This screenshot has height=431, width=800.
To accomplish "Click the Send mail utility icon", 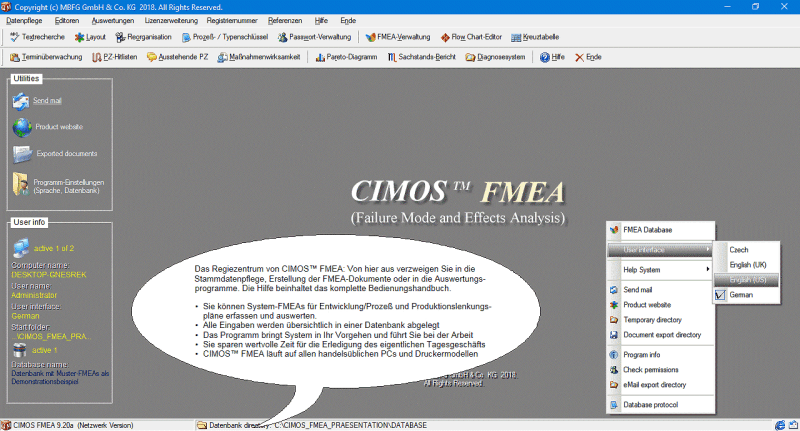I will [21, 101].
